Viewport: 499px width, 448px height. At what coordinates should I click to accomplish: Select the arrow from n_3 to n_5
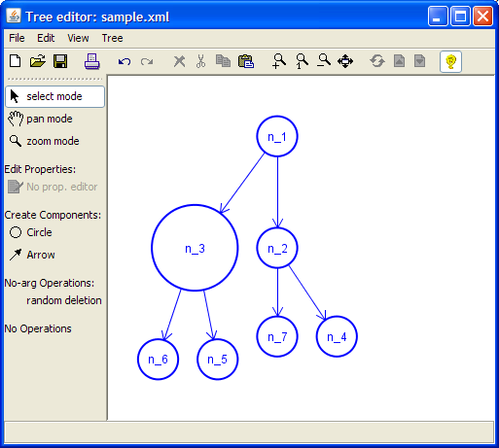click(x=209, y=315)
